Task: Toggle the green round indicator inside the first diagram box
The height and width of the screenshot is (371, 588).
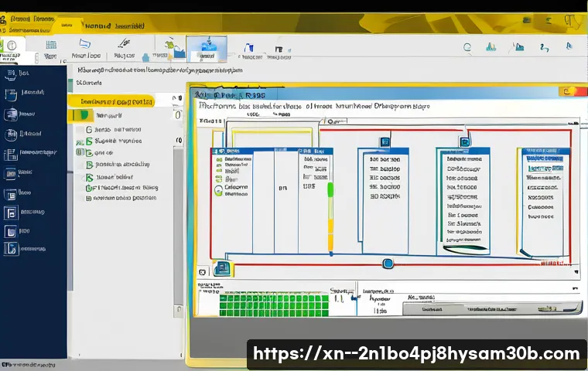Action: point(218,190)
